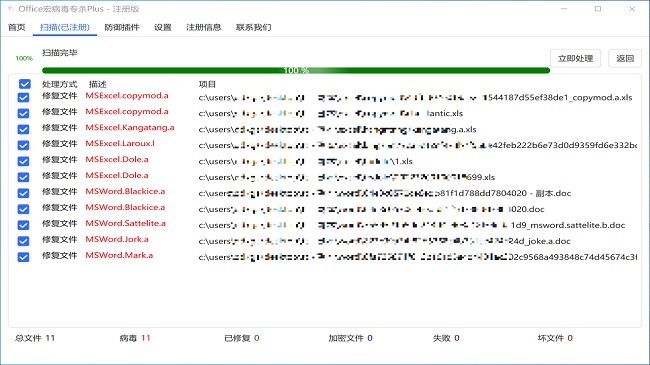This screenshot has height=365, width=650.
Task: Click the path ending kangatang.a.xls
Action: [x=337, y=129]
